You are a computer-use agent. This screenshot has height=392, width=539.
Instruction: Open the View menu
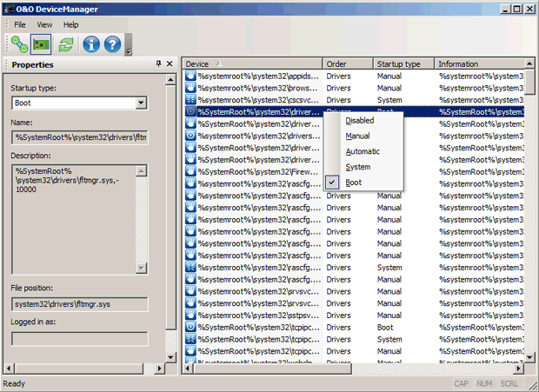(44, 24)
